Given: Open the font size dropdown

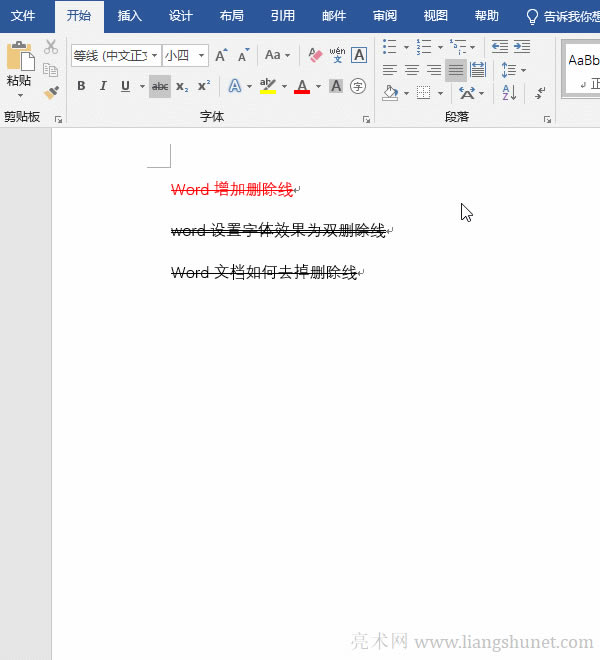Looking at the screenshot, I should tap(201, 56).
